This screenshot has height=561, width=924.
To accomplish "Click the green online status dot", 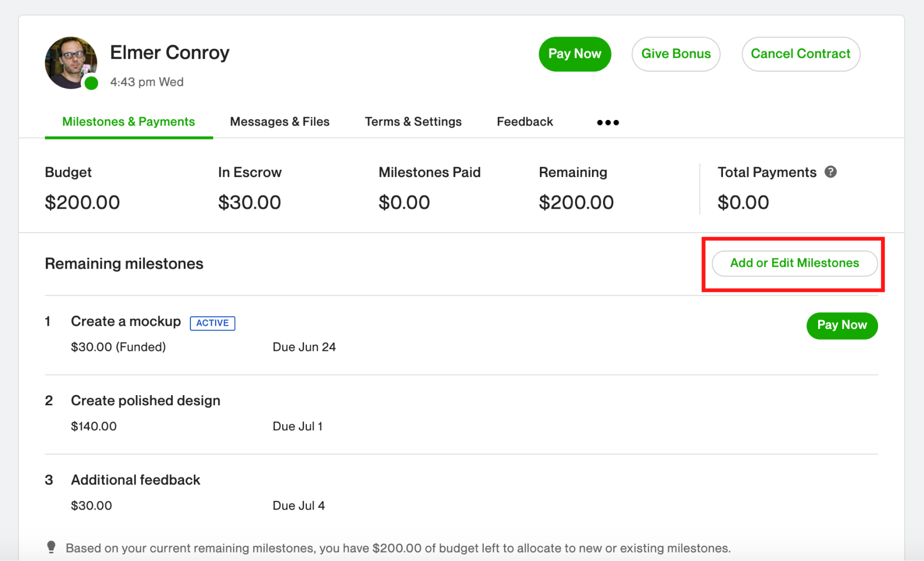I will click(91, 84).
